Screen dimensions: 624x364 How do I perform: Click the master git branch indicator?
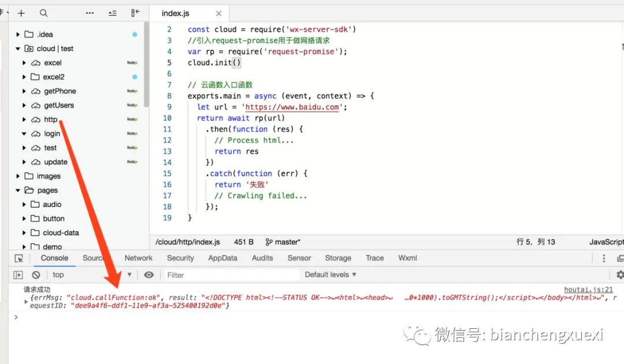point(283,242)
